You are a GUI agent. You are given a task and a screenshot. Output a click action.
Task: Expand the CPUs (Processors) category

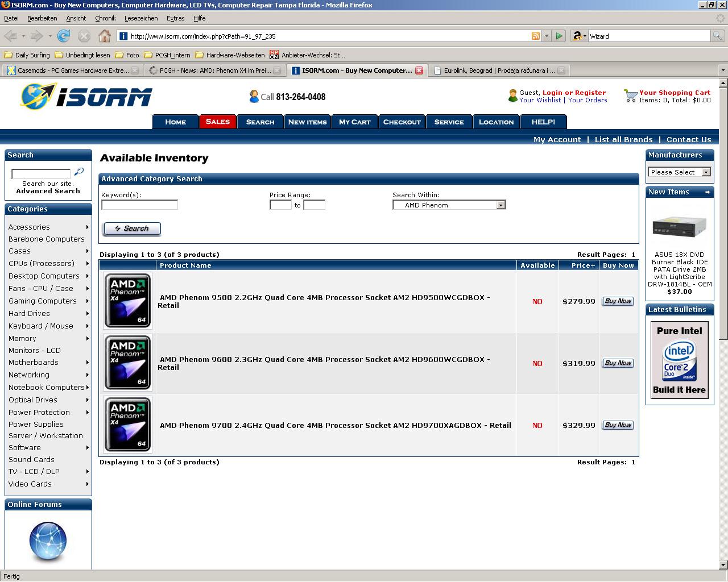[88, 263]
